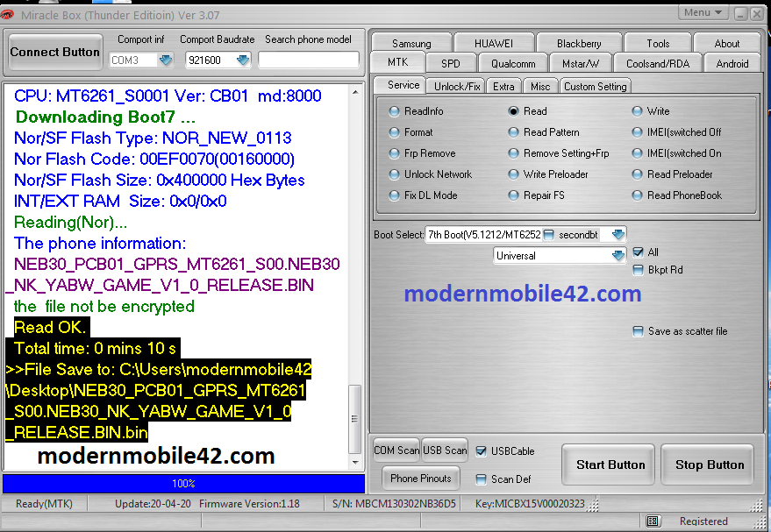Open the Android tab

click(x=732, y=64)
